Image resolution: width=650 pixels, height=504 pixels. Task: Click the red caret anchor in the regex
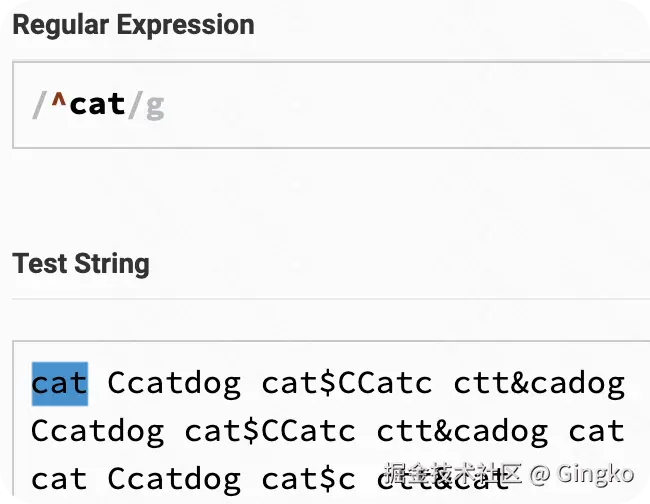[58, 103]
